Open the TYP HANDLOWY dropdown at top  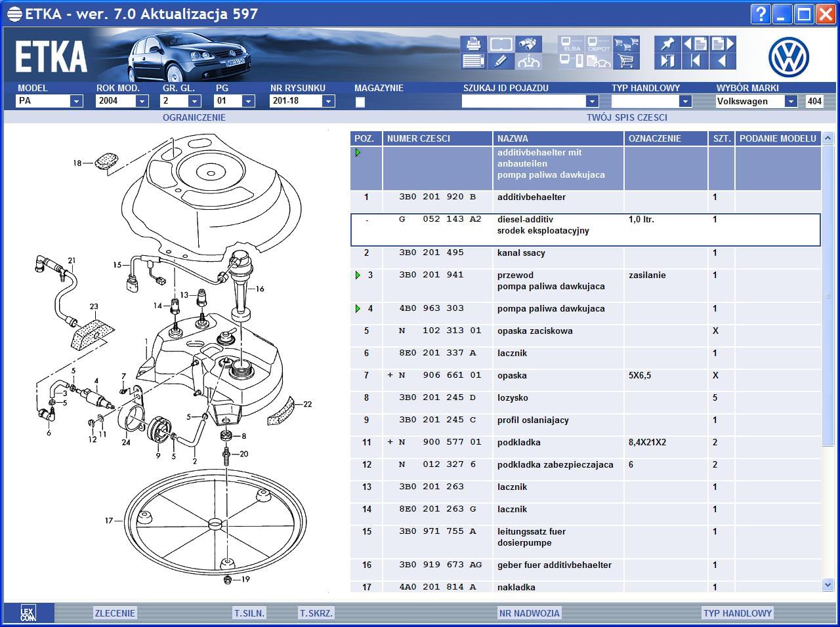click(x=685, y=101)
